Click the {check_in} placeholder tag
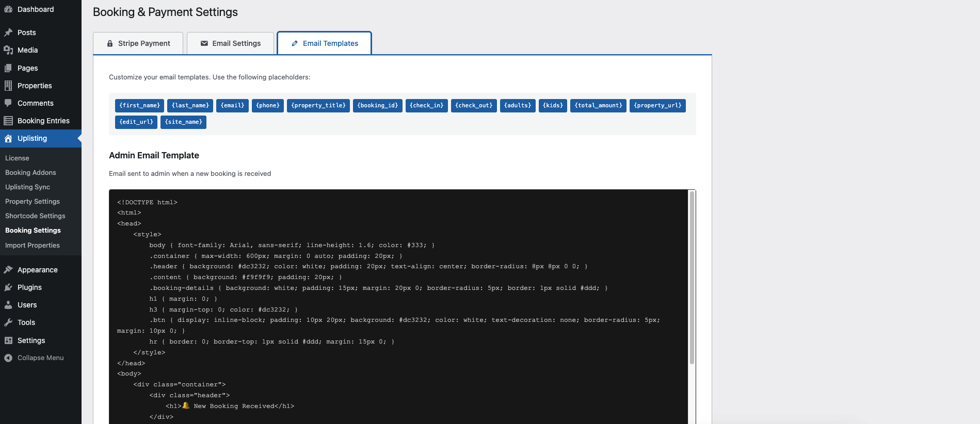This screenshot has width=980, height=424. pos(427,106)
